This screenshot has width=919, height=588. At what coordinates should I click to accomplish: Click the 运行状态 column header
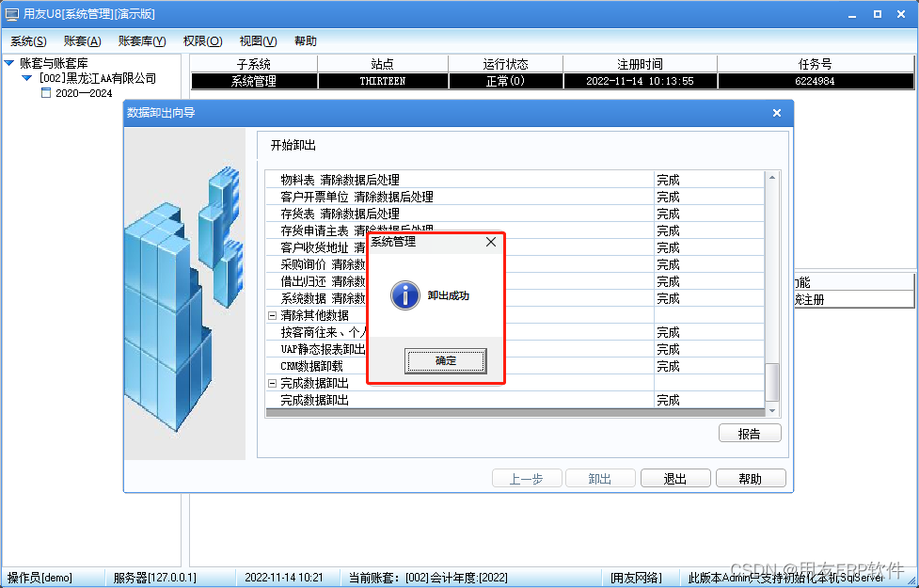point(505,64)
